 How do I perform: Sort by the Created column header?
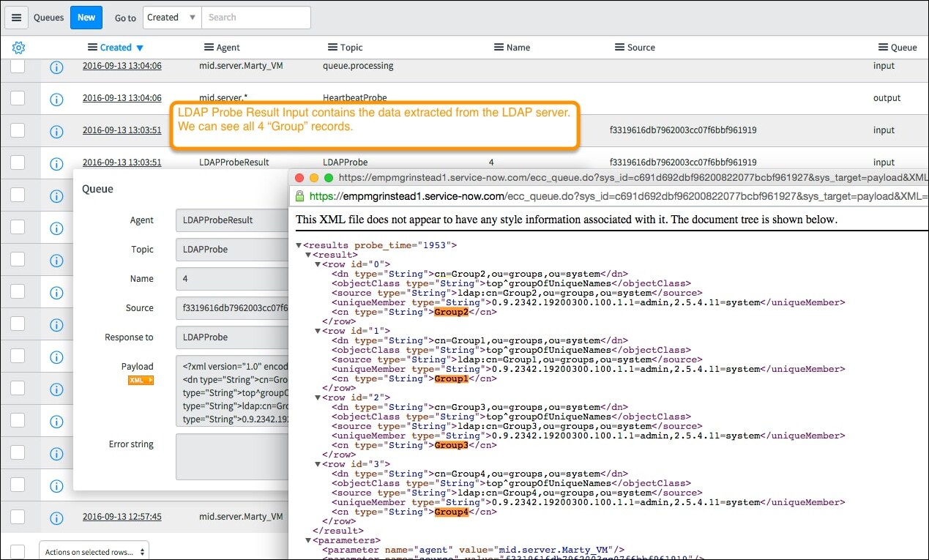coord(115,47)
